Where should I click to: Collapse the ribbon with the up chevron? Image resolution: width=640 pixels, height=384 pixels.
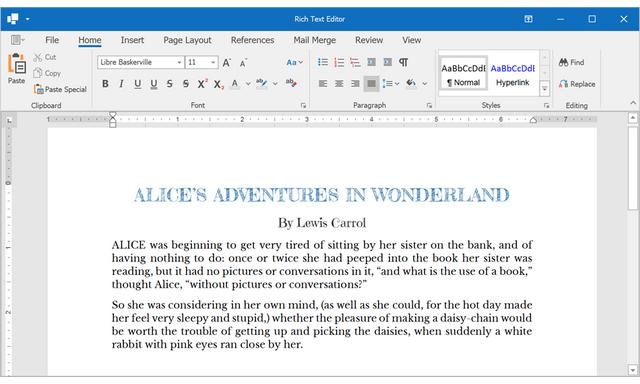click(633, 102)
